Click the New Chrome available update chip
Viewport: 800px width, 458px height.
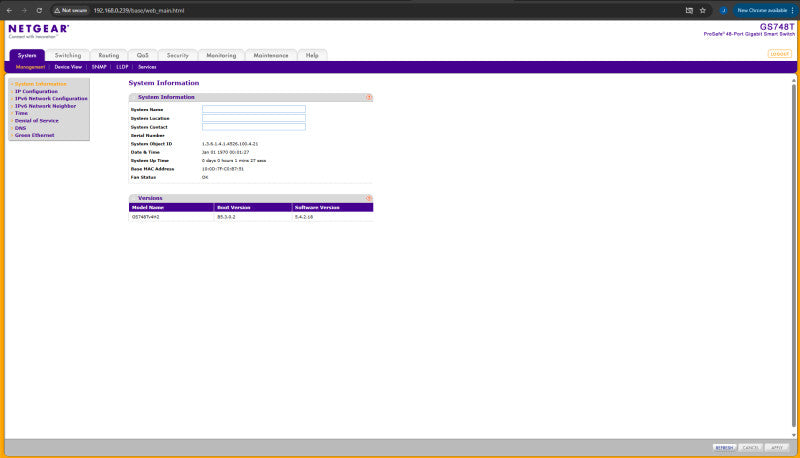[x=762, y=10]
